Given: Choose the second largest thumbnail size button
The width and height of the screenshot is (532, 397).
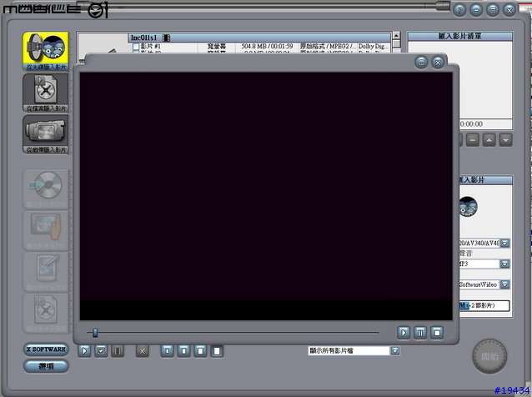Looking at the screenshot, I should click(x=200, y=351).
